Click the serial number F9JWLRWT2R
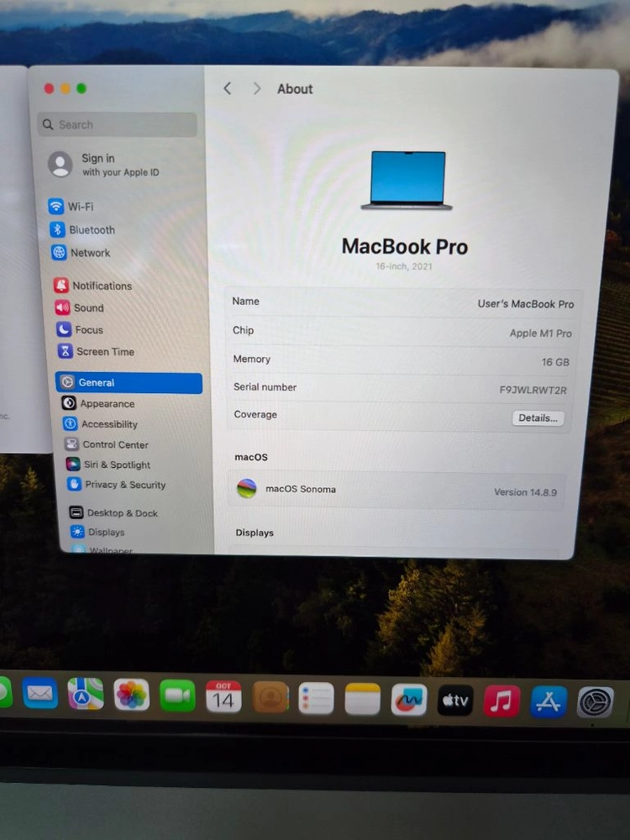Viewport: 630px width, 840px height. click(533, 390)
